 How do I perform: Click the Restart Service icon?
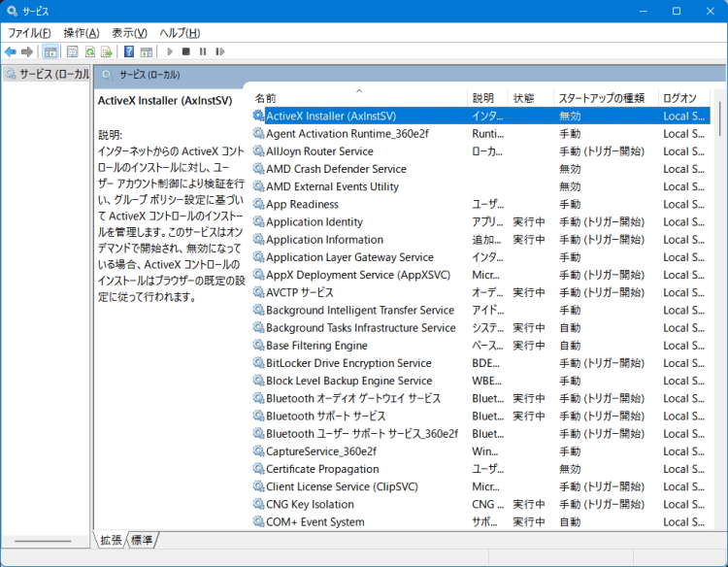[x=219, y=51]
